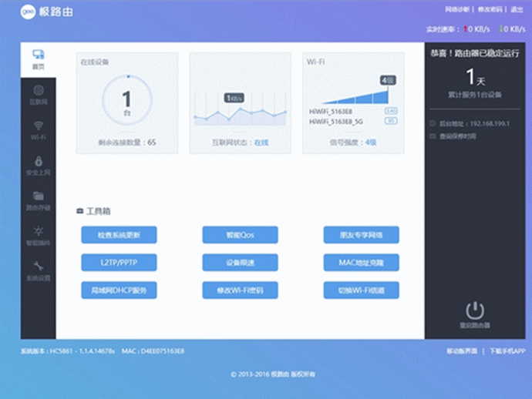
Task: Open the 智能Qos tool
Action: [x=240, y=235]
